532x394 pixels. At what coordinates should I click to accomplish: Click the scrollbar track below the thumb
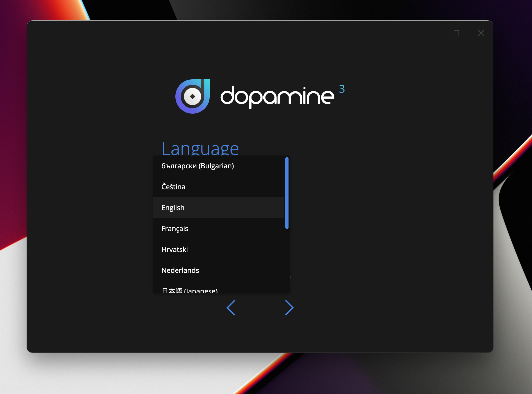[x=287, y=260]
